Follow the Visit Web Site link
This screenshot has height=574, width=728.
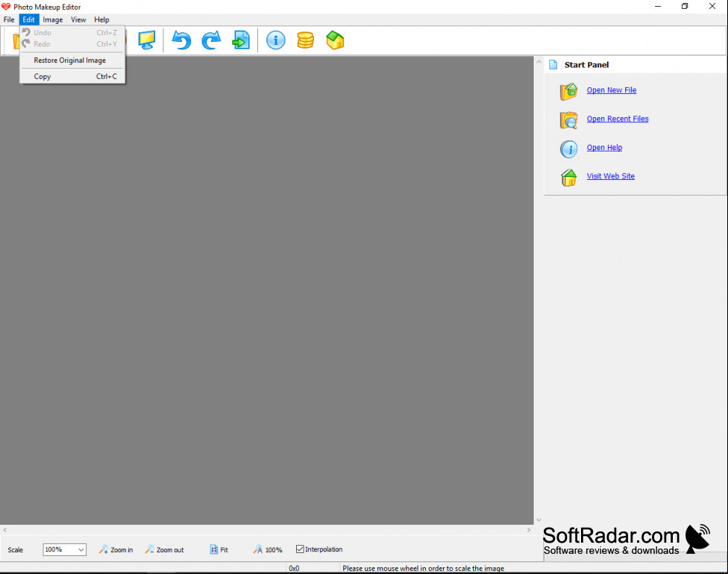tap(611, 176)
